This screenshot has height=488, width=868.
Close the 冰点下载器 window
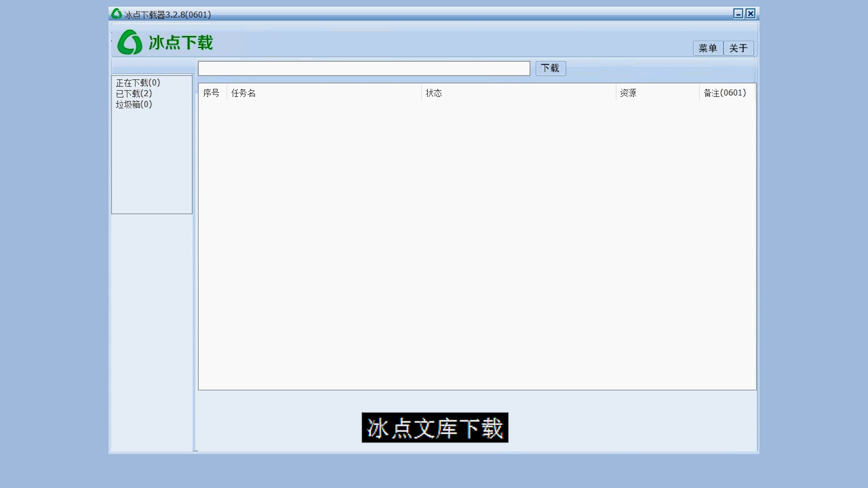click(x=750, y=14)
